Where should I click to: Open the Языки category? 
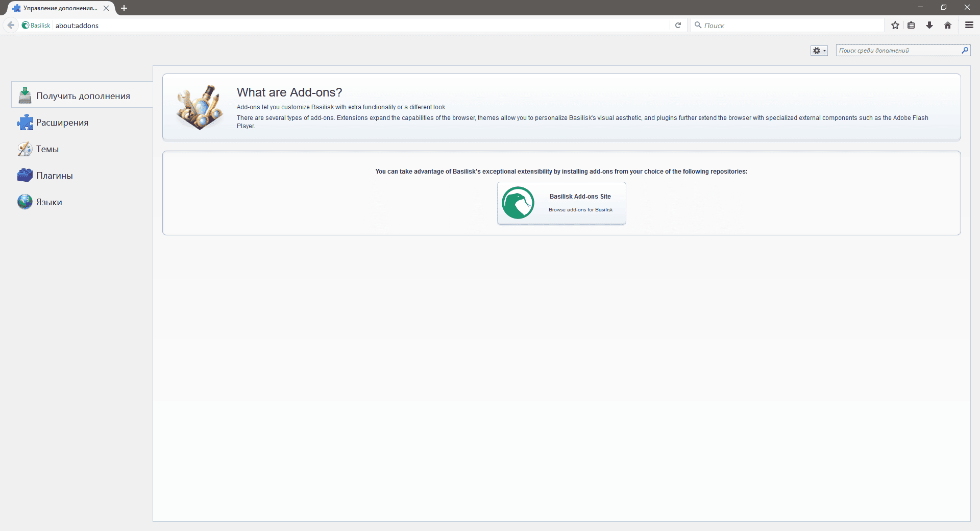coord(82,202)
